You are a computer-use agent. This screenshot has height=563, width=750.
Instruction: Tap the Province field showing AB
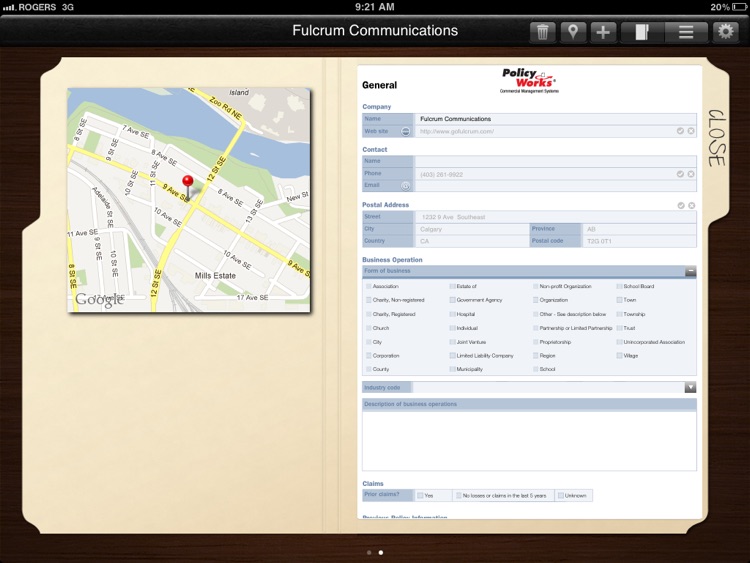639,229
